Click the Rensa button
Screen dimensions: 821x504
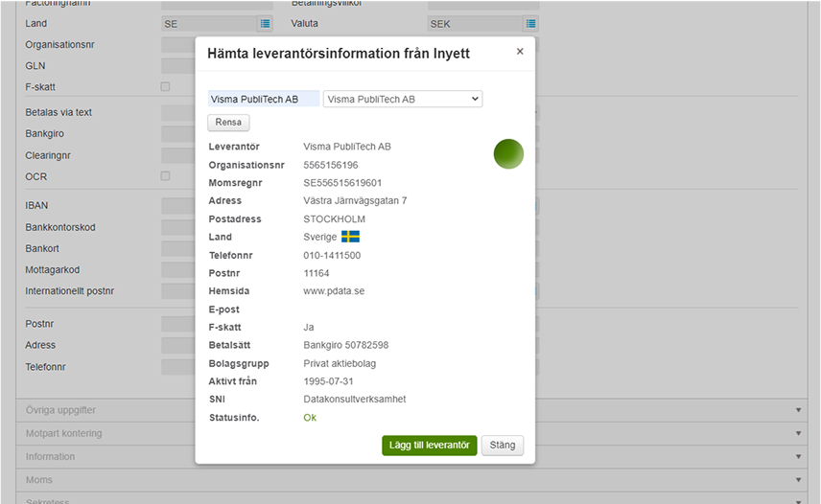tap(228, 123)
